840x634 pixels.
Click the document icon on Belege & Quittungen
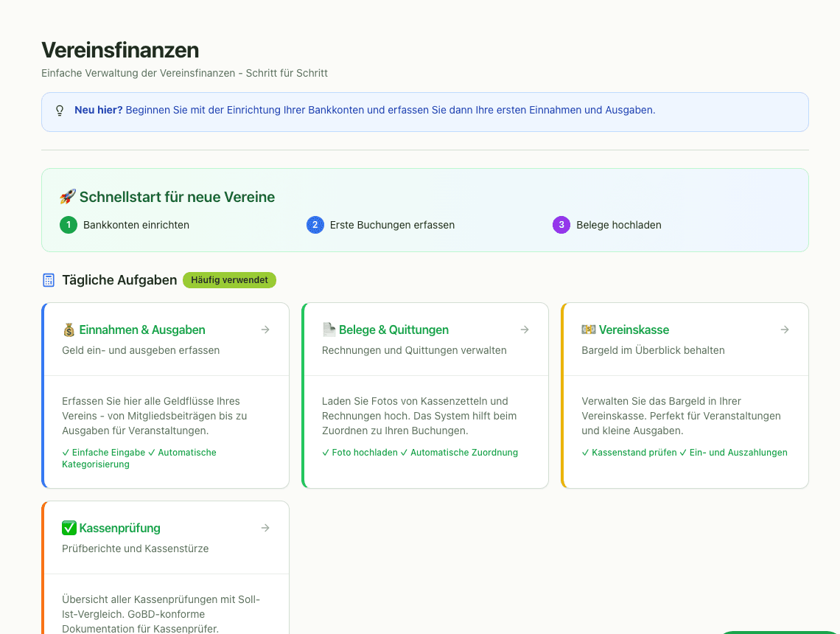pos(329,330)
